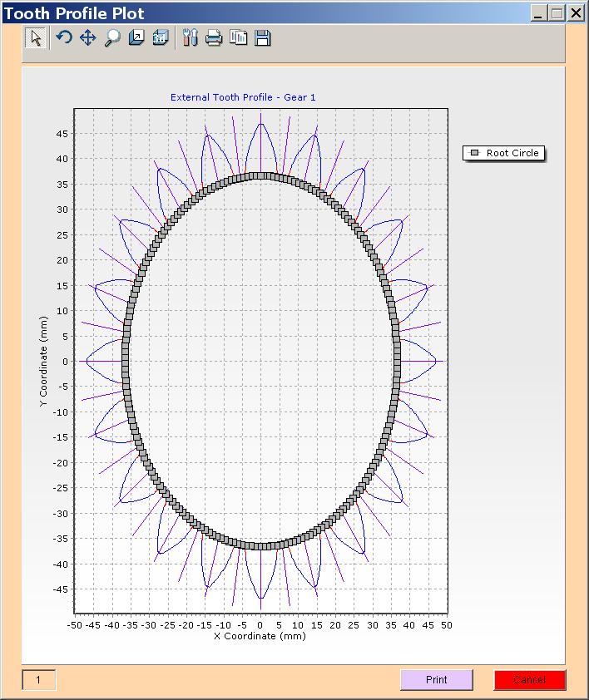The image size is (589, 700).
Task: Click the undo rotate arrow icon
Action: (x=64, y=37)
